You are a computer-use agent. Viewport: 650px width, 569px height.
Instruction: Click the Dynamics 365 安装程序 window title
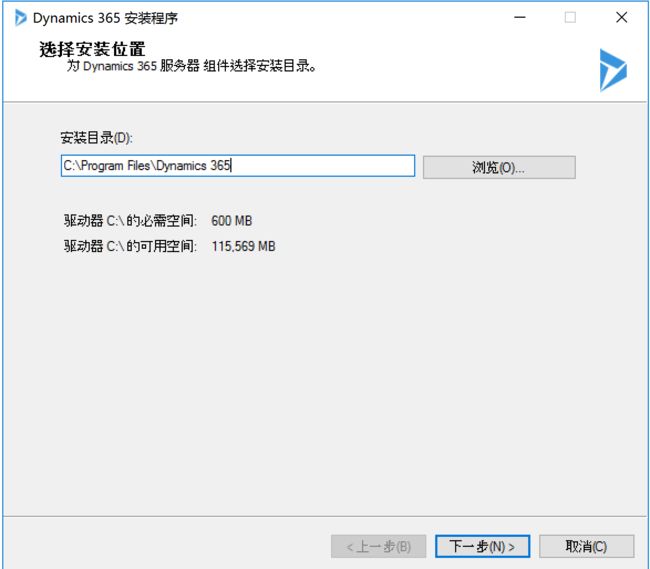click(105, 18)
